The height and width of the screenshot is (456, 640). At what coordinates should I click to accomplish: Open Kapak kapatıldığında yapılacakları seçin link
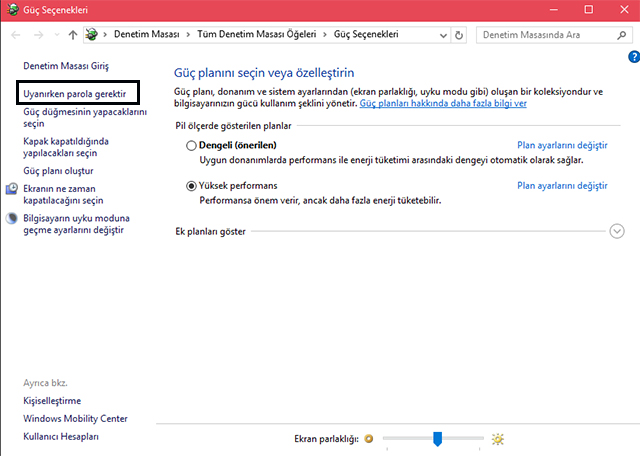(66, 147)
